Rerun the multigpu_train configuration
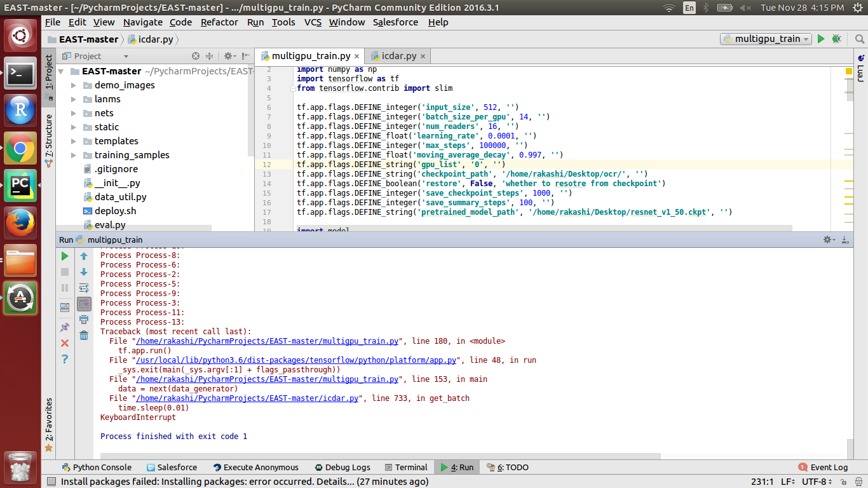Image resolution: width=868 pixels, height=488 pixels. click(x=64, y=257)
